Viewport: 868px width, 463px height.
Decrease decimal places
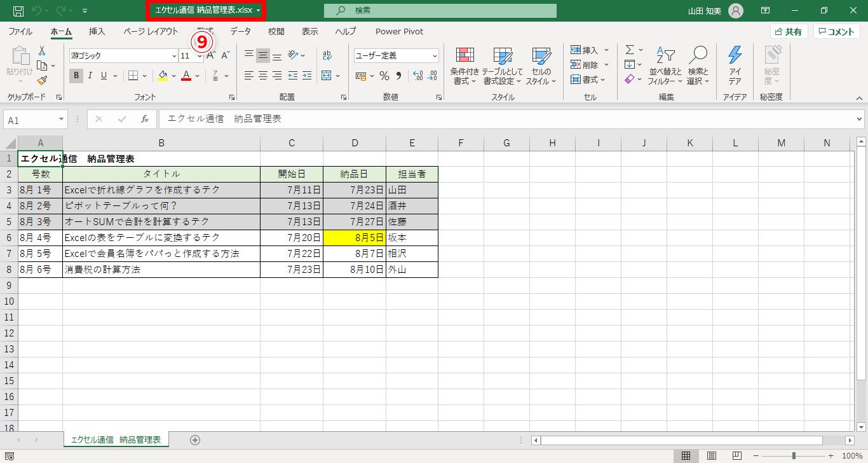pos(433,76)
